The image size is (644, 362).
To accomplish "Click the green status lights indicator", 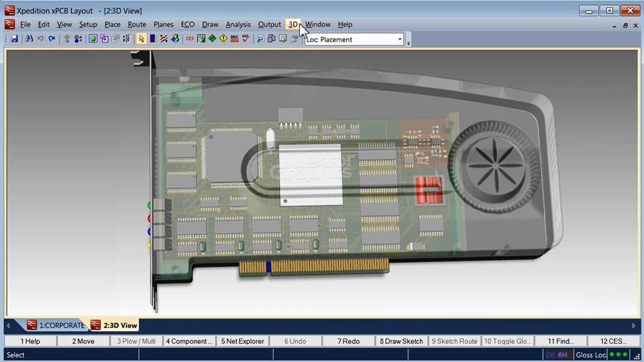I will point(619,355).
